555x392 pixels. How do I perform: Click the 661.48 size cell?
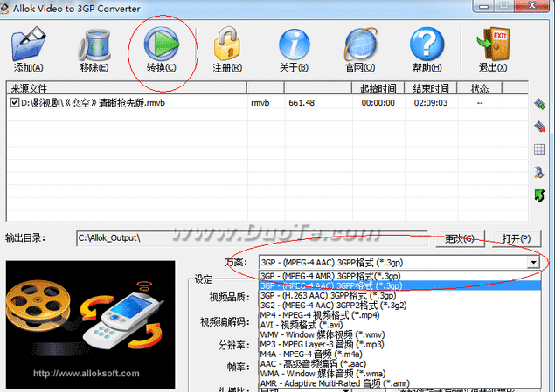click(x=302, y=103)
